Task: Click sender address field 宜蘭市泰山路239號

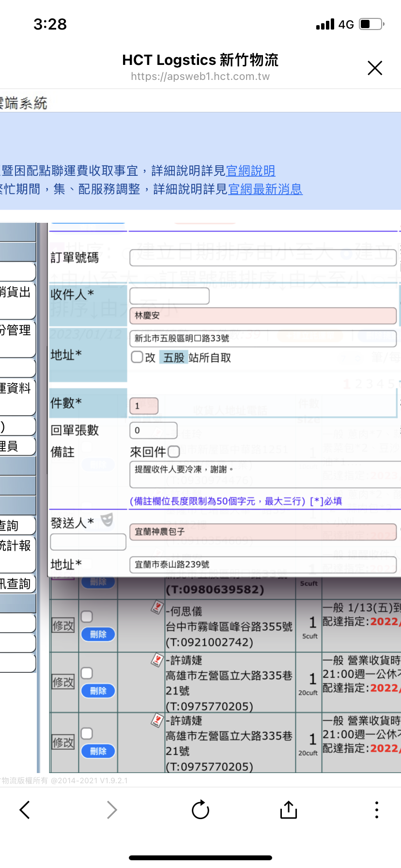Action: click(x=263, y=564)
